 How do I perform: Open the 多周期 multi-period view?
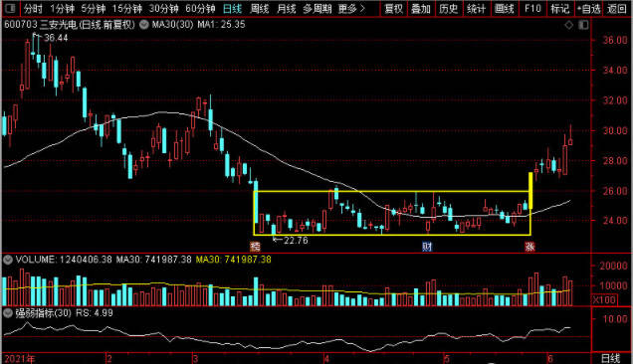[x=317, y=9]
